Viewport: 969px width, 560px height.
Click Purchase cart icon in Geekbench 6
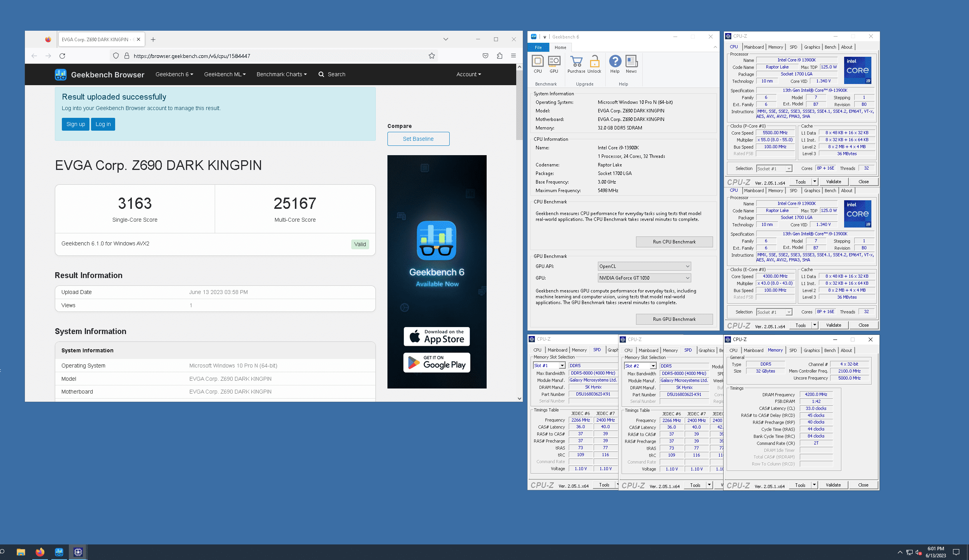point(576,64)
